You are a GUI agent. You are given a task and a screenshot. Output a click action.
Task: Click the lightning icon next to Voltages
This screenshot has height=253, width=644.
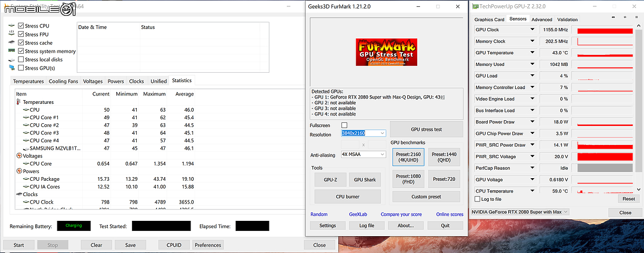(19, 156)
